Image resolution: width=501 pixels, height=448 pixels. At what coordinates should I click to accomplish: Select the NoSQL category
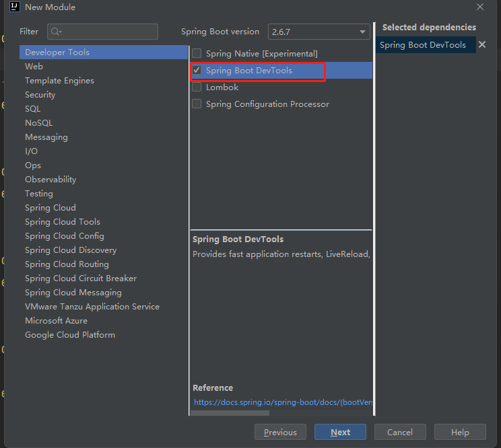coord(104,123)
